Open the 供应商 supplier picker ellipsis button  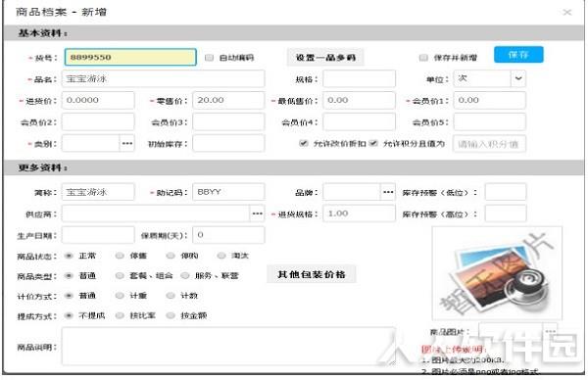(257, 214)
